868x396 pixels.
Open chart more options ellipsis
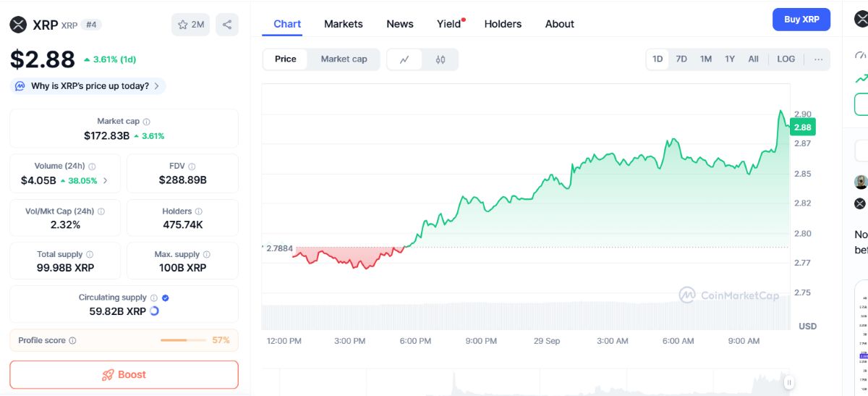point(818,59)
